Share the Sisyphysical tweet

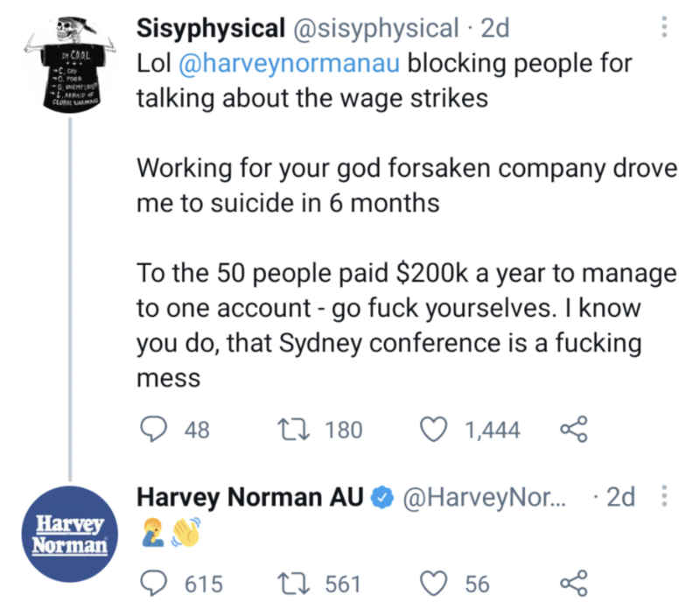tap(571, 430)
